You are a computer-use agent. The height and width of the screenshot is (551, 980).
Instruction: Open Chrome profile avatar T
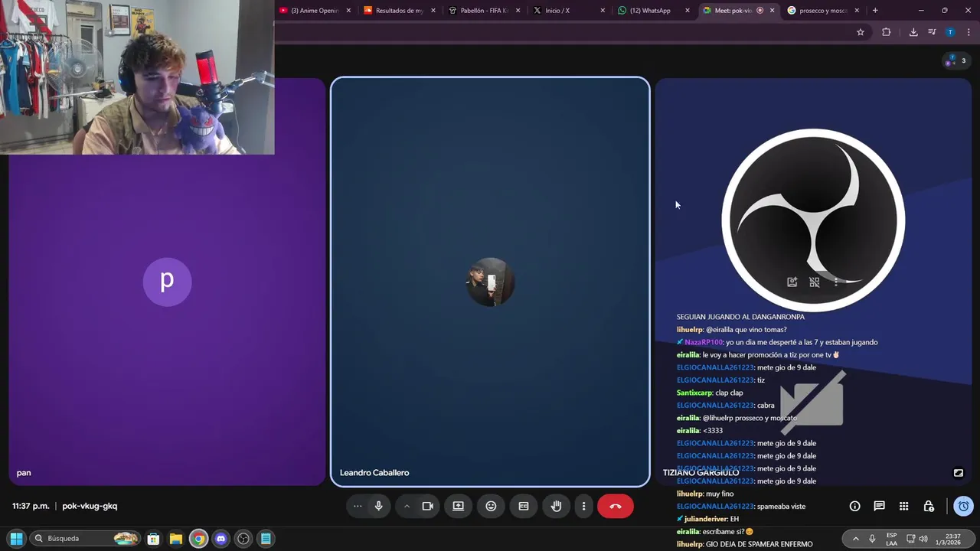950,32
